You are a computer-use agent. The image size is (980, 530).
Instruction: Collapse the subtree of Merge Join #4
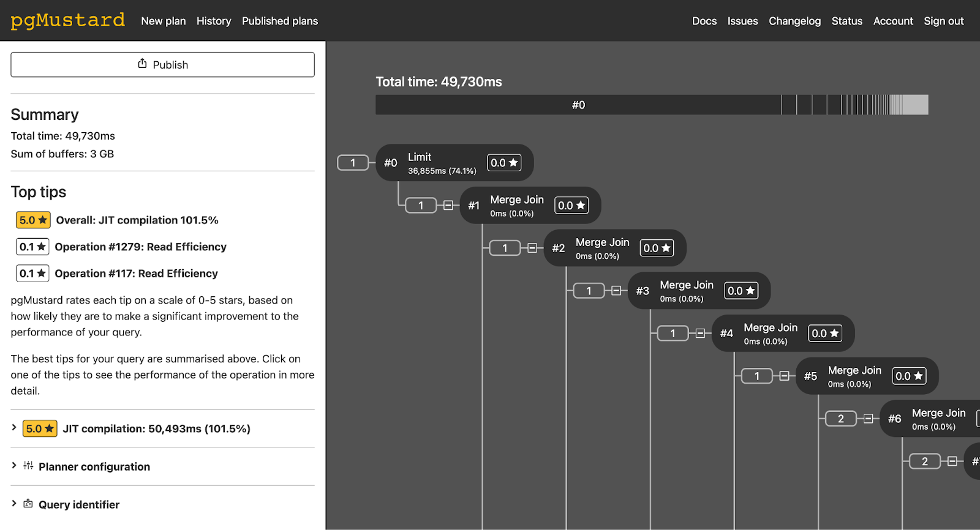click(700, 334)
